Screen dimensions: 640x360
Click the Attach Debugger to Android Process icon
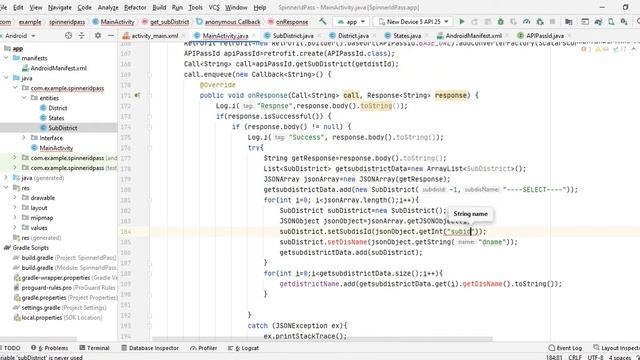[540, 22]
